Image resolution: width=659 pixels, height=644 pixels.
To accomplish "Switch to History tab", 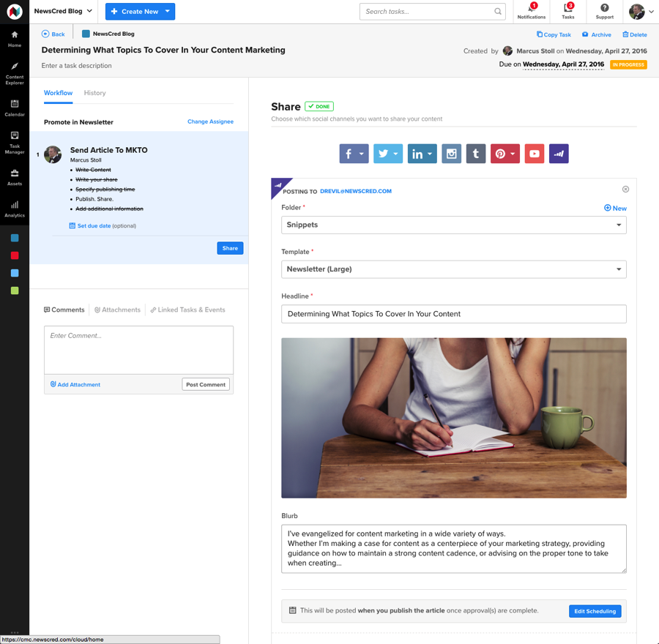I will point(94,93).
